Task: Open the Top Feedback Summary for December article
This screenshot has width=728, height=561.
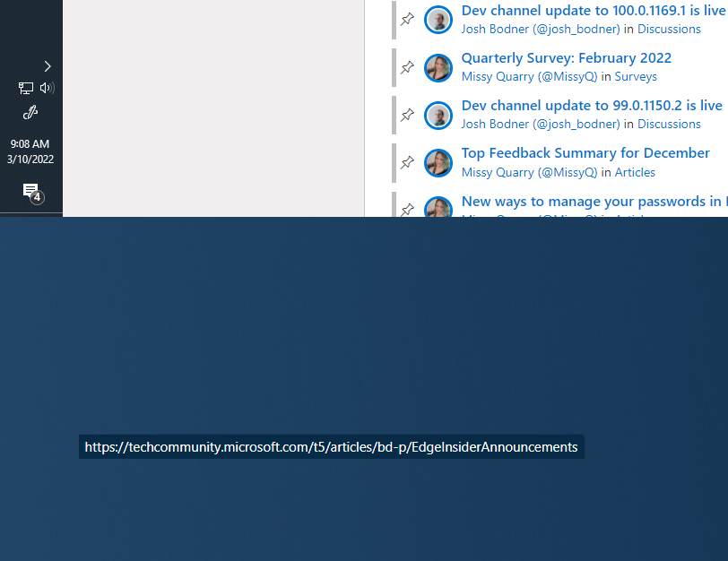Action: tap(585, 152)
